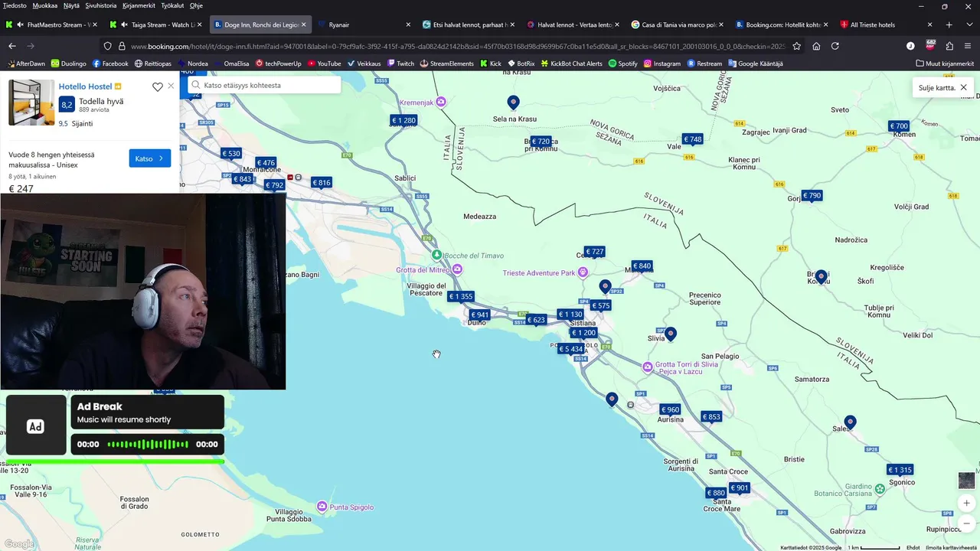
Task: Select the € 1 200 price marker
Action: click(583, 333)
